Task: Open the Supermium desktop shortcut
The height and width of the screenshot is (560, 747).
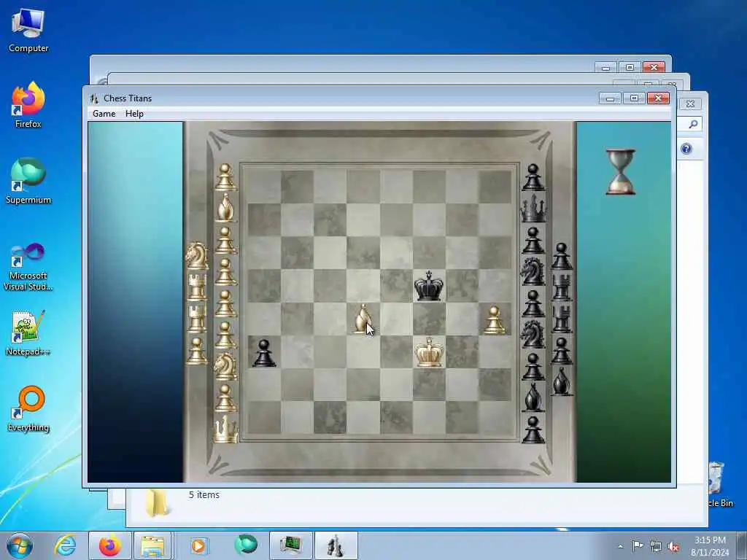Action: coord(28,181)
